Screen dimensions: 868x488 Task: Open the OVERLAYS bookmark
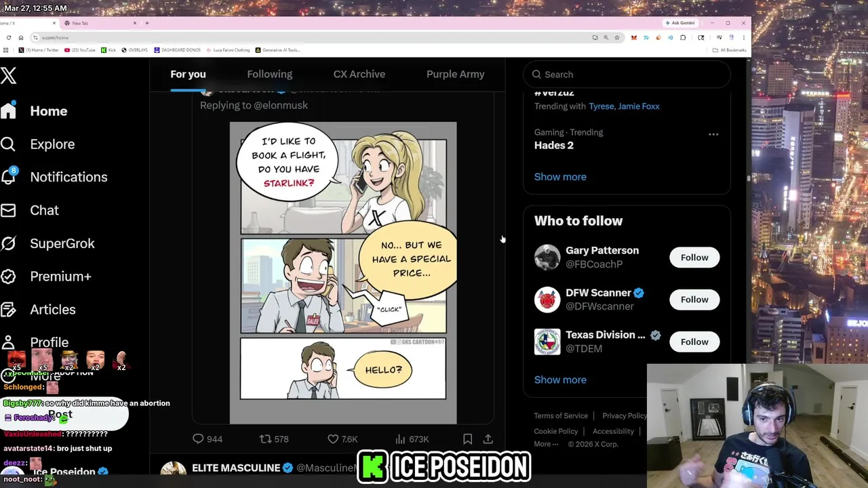click(x=135, y=50)
